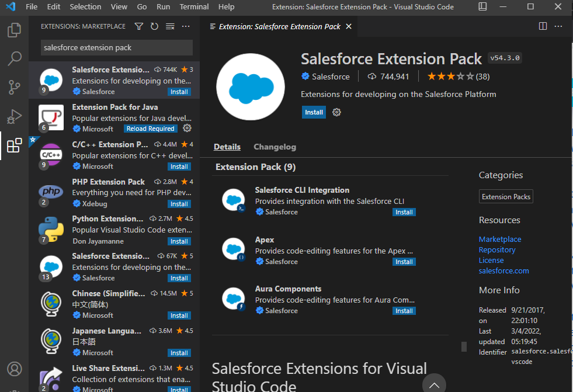Open the File menu
This screenshot has width=573, height=392.
click(x=32, y=6)
